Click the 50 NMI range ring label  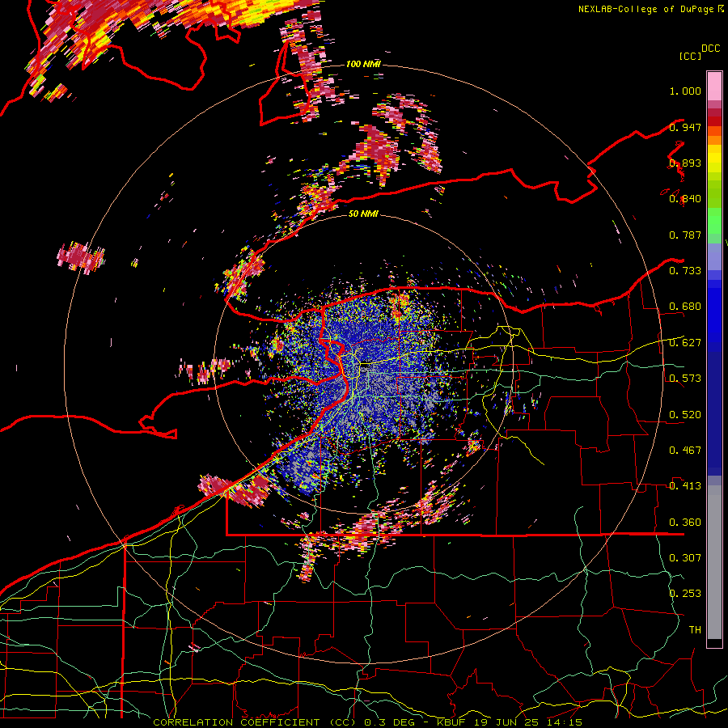pos(363,214)
